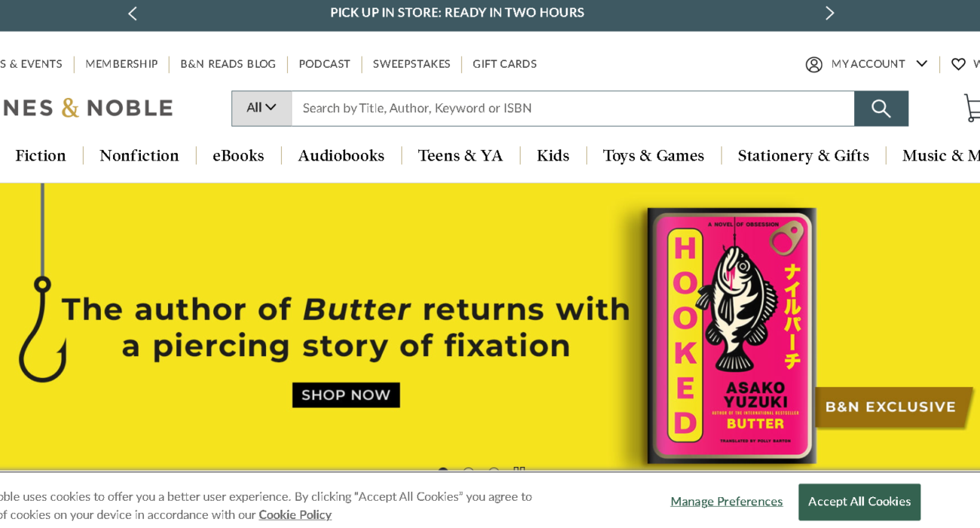The image size is (980, 528).
Task: Click the Barnes & Noble logo
Action: click(x=87, y=108)
